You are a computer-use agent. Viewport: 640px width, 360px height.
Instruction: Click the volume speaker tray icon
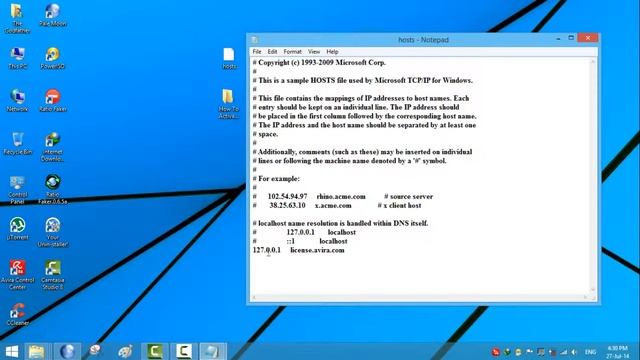pyautogui.click(x=575, y=352)
